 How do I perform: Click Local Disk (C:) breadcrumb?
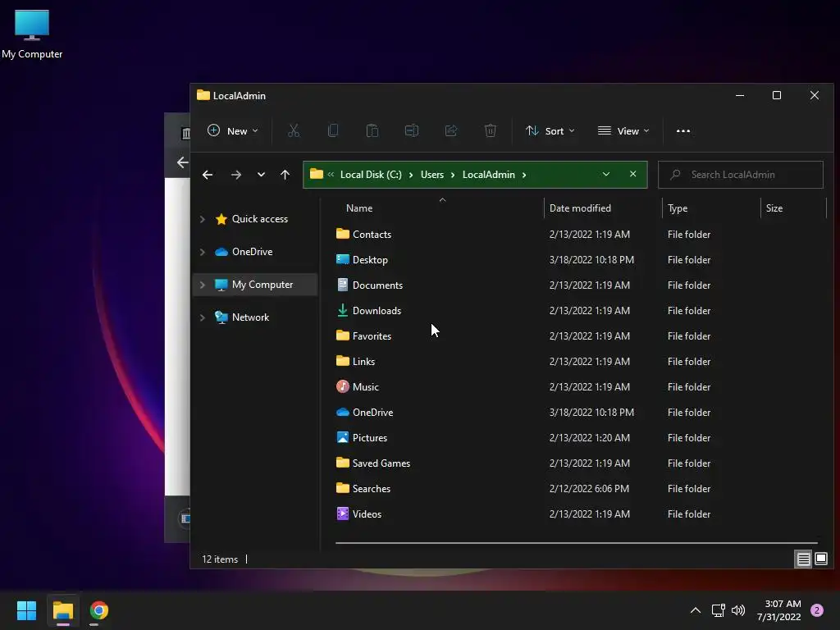pos(371,175)
